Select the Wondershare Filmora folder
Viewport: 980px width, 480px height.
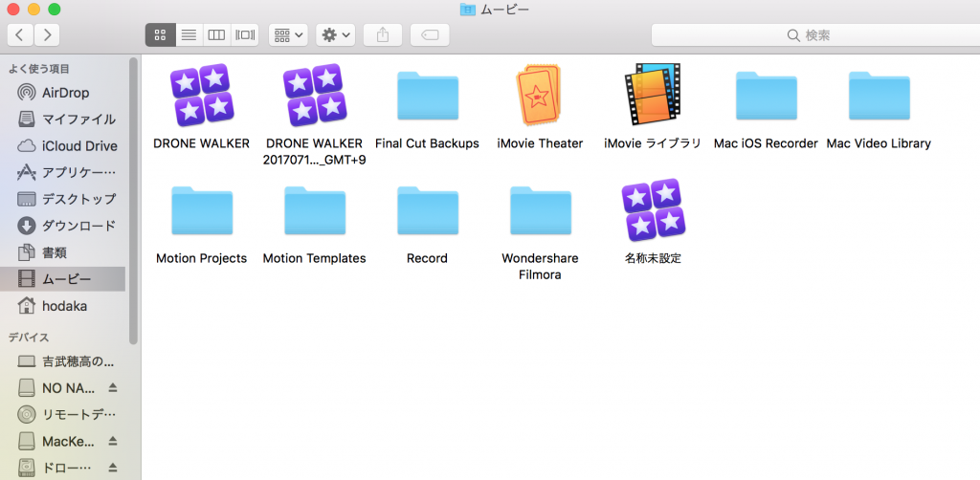point(540,210)
